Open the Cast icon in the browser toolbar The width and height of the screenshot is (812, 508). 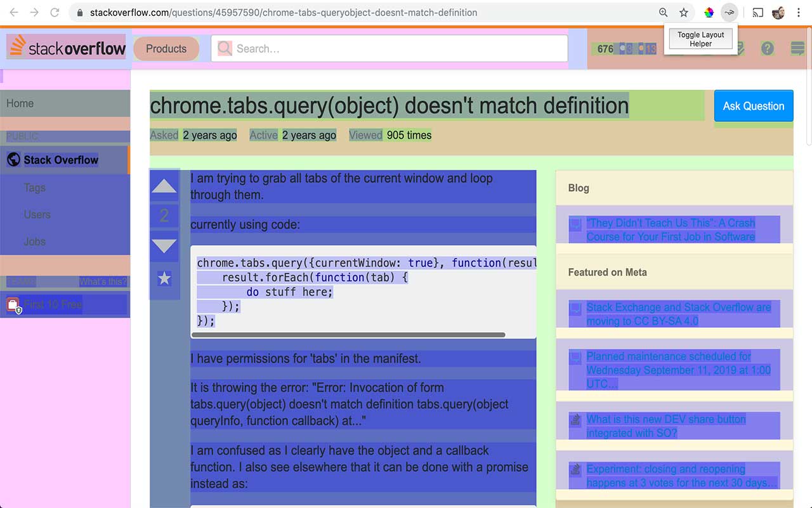757,12
